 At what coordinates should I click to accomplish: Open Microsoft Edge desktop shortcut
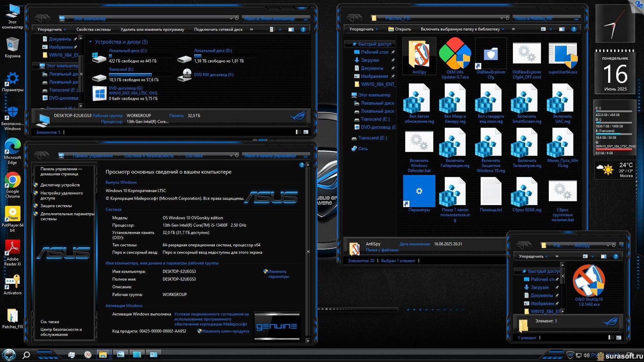[12, 152]
